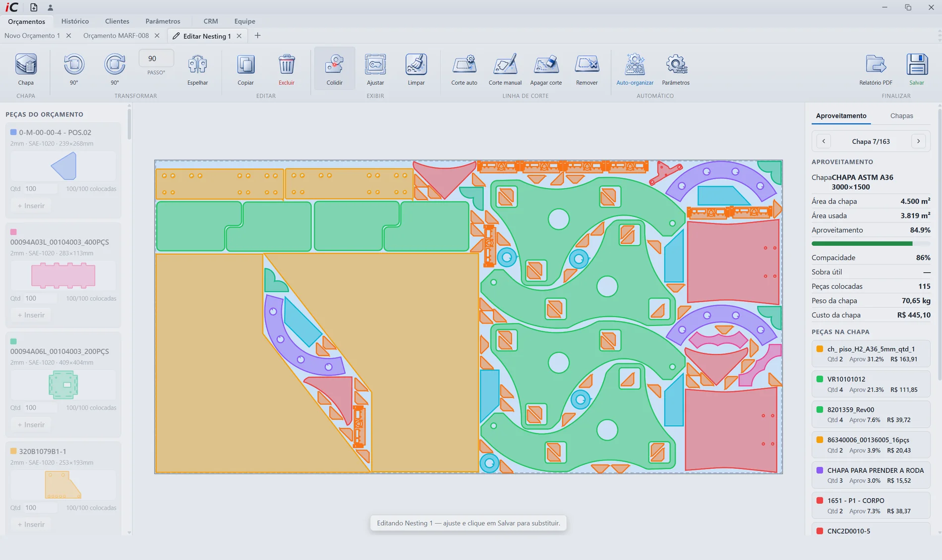The width and height of the screenshot is (942, 560).
Task: Run Auto-organizar nesting
Action: click(635, 69)
